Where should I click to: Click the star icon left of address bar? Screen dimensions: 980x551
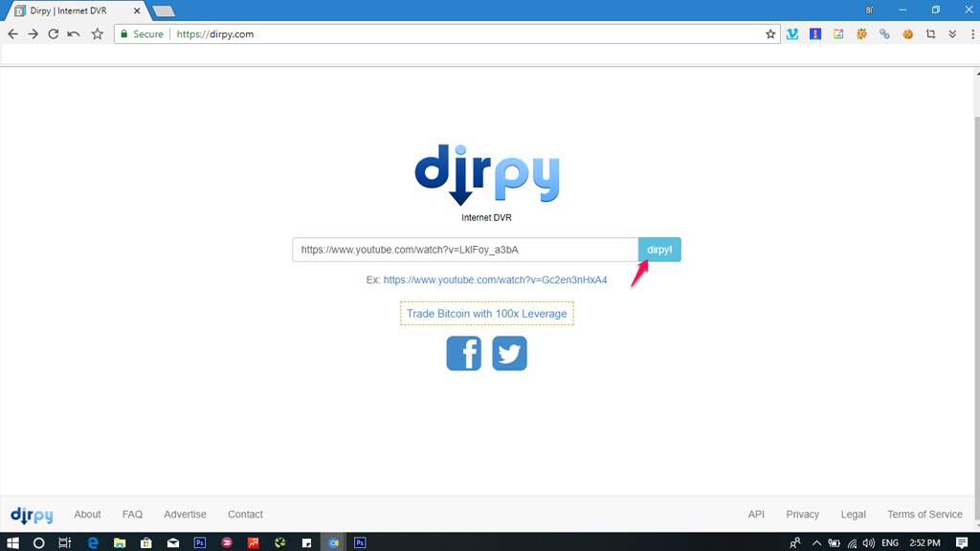[x=97, y=33]
